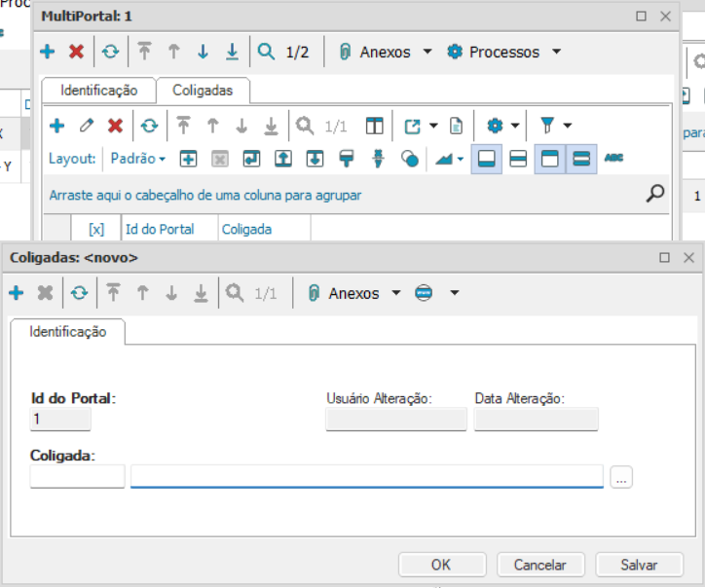Toggle the top header panel layout button

550,159
